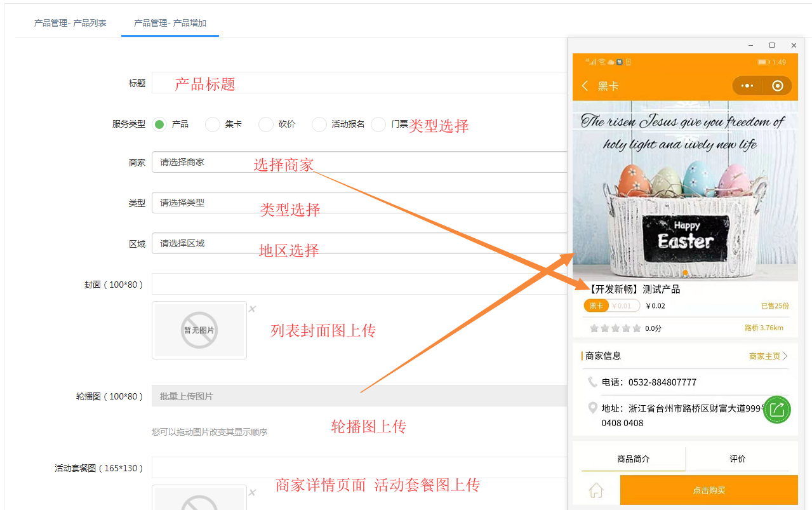
Task: Tap the green share floating button
Action: [x=777, y=410]
